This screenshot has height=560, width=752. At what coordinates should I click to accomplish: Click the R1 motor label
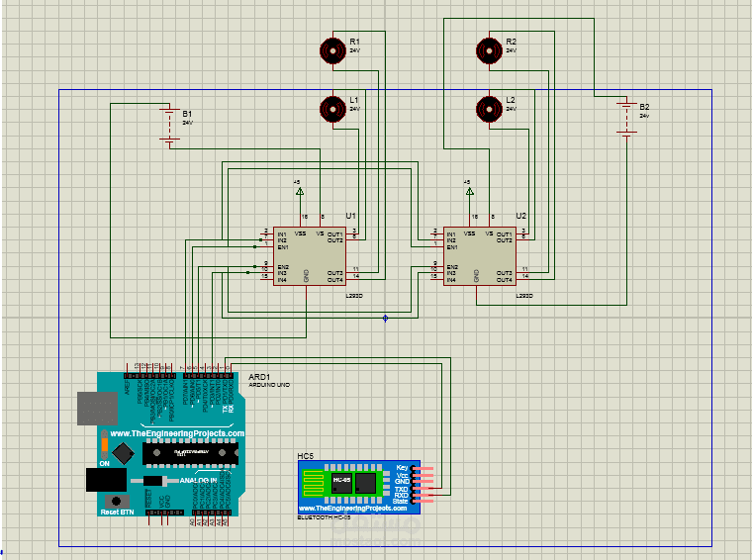point(354,42)
